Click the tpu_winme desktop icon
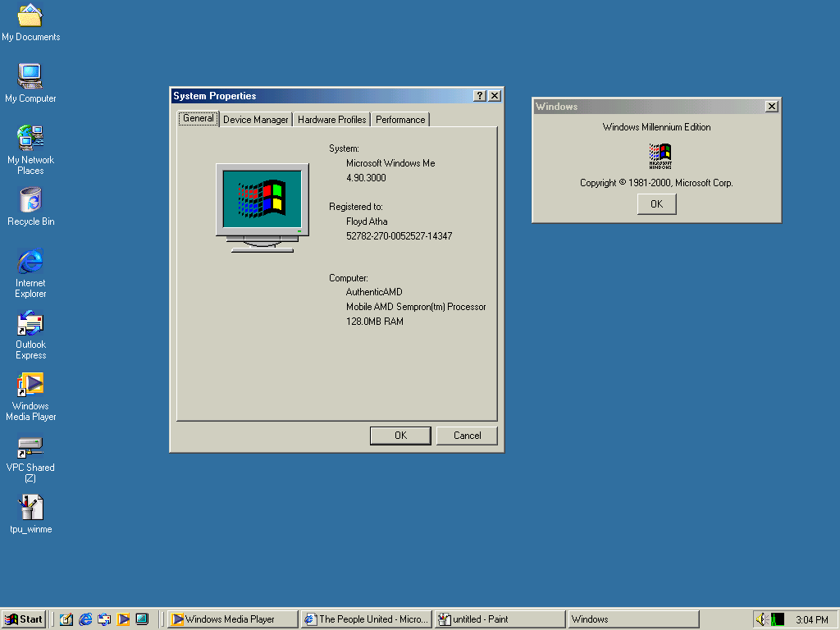The height and width of the screenshot is (630, 840). click(x=30, y=508)
